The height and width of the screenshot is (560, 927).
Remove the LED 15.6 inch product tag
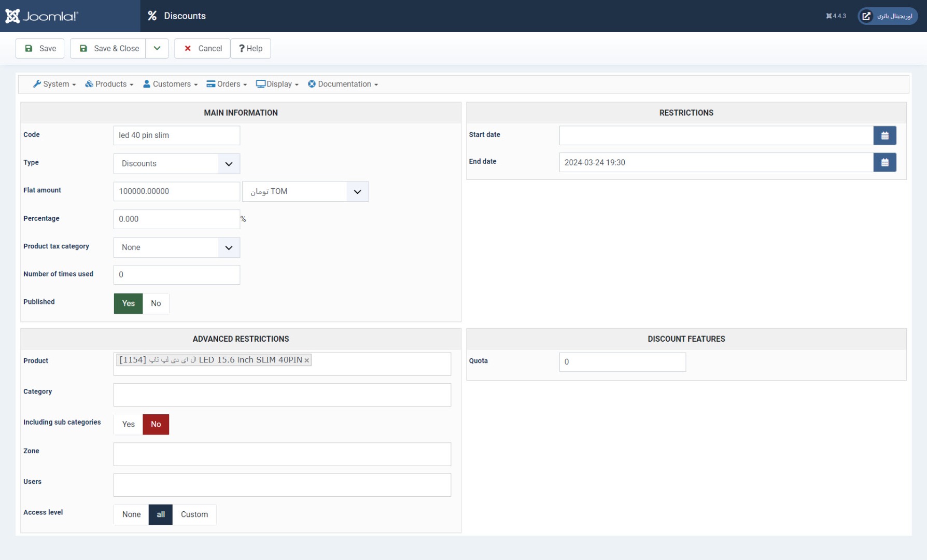click(x=307, y=360)
